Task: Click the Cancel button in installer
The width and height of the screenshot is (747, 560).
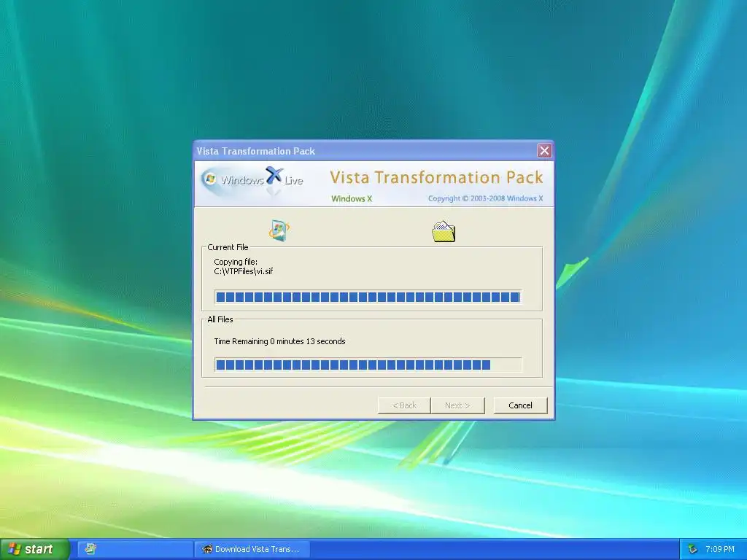Action: (x=520, y=405)
